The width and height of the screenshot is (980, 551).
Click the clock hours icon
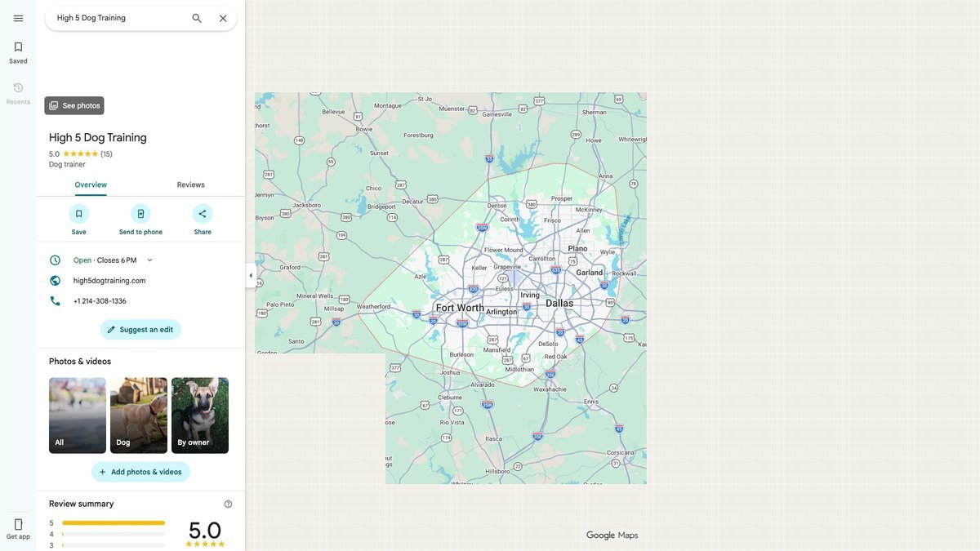pos(55,260)
